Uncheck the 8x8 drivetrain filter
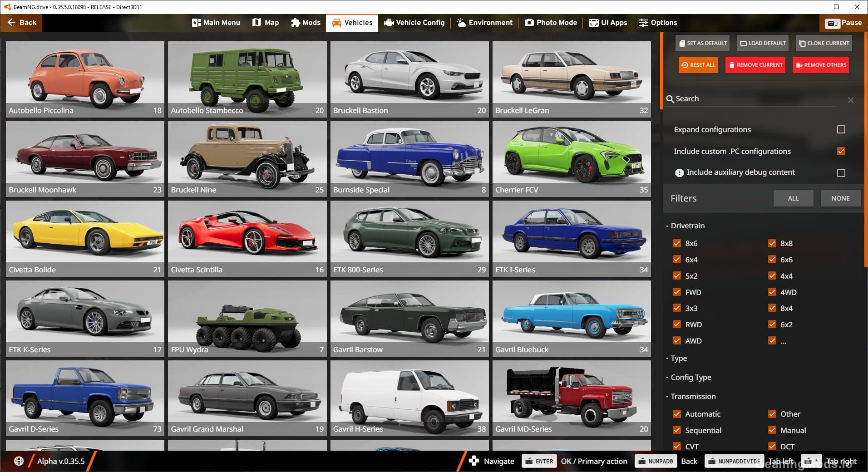 tap(772, 243)
